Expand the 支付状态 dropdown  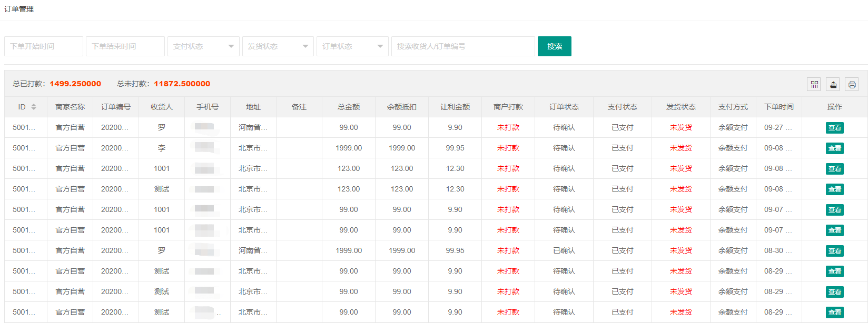[203, 46]
